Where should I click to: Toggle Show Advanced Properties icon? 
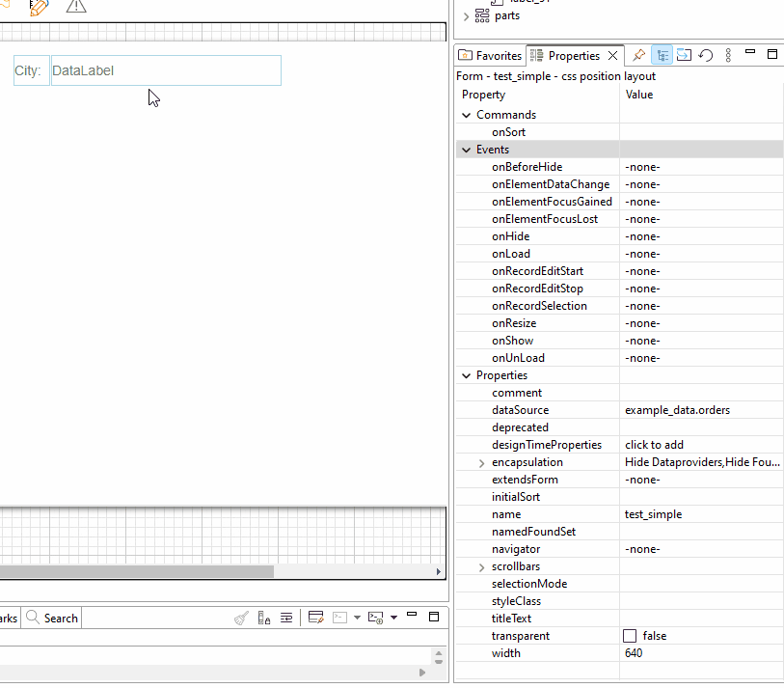[683, 56]
